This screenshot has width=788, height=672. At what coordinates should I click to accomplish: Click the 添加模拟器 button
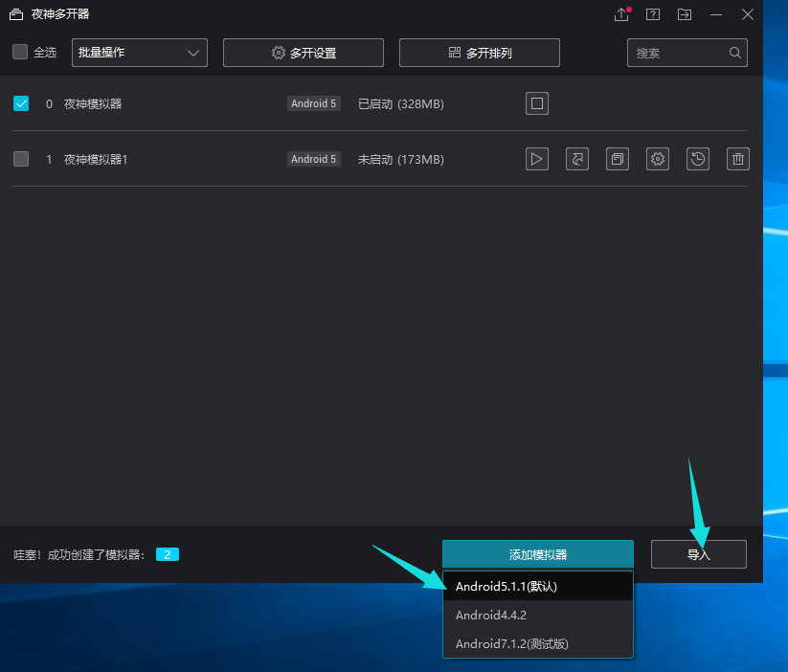[538, 554]
